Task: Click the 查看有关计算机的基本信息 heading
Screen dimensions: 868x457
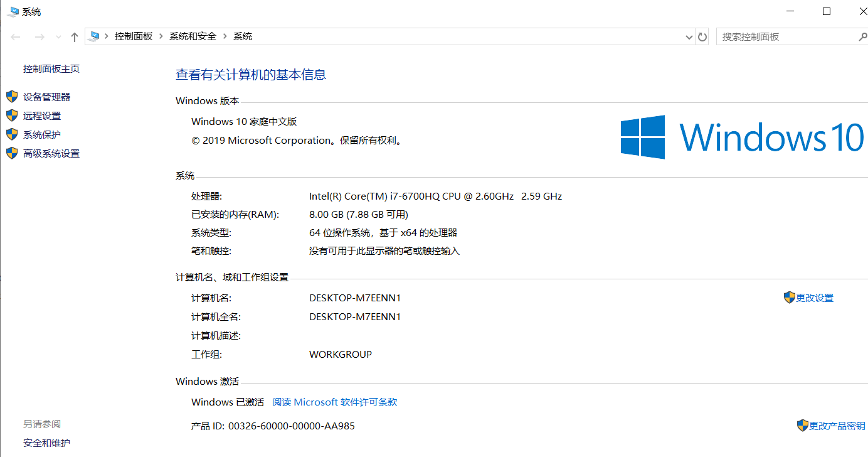Action: [x=251, y=75]
